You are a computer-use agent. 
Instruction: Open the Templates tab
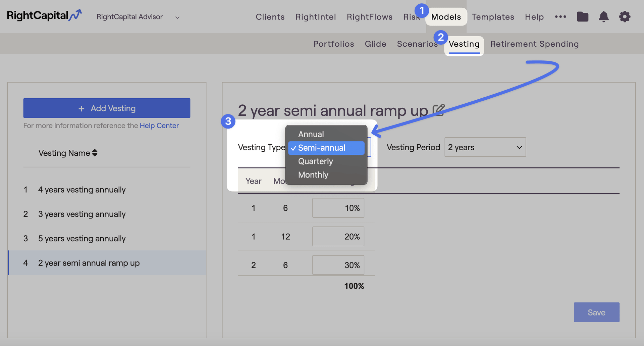[x=493, y=17]
